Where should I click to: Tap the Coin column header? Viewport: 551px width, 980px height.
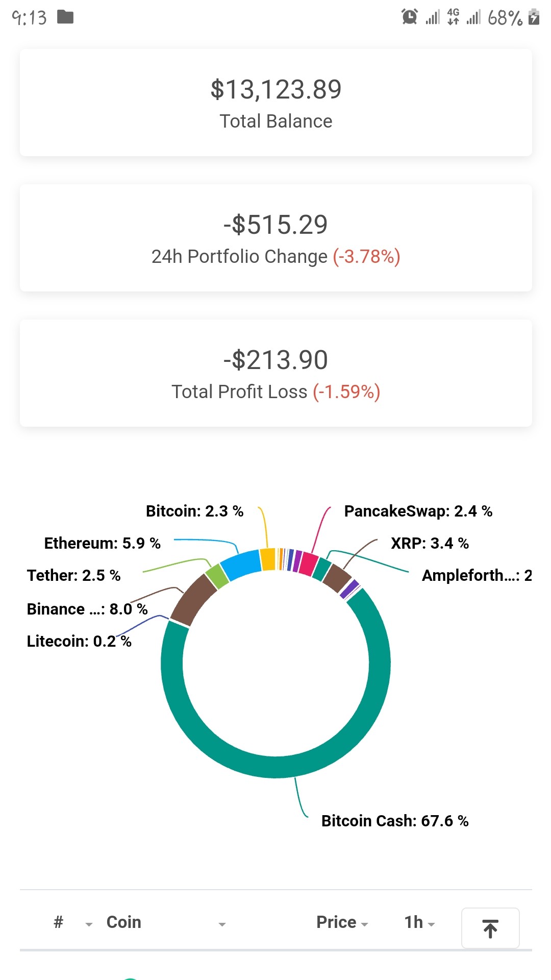124,922
